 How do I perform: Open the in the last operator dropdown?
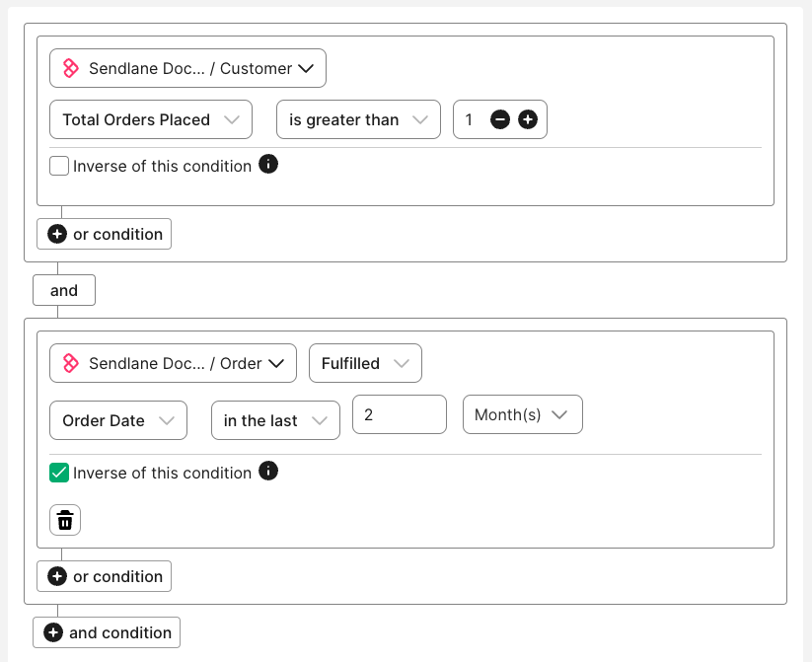275,420
